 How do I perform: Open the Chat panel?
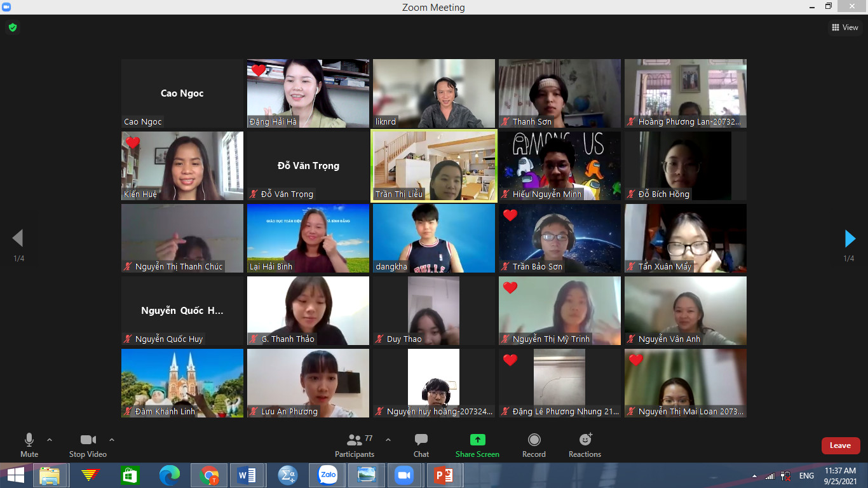pyautogui.click(x=421, y=445)
